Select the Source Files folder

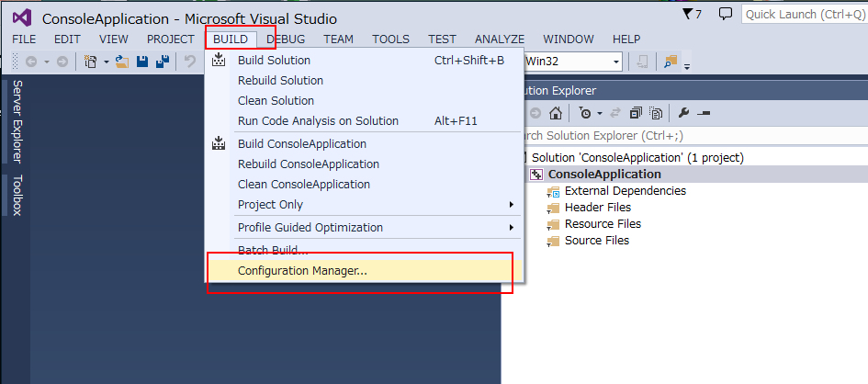(x=597, y=241)
